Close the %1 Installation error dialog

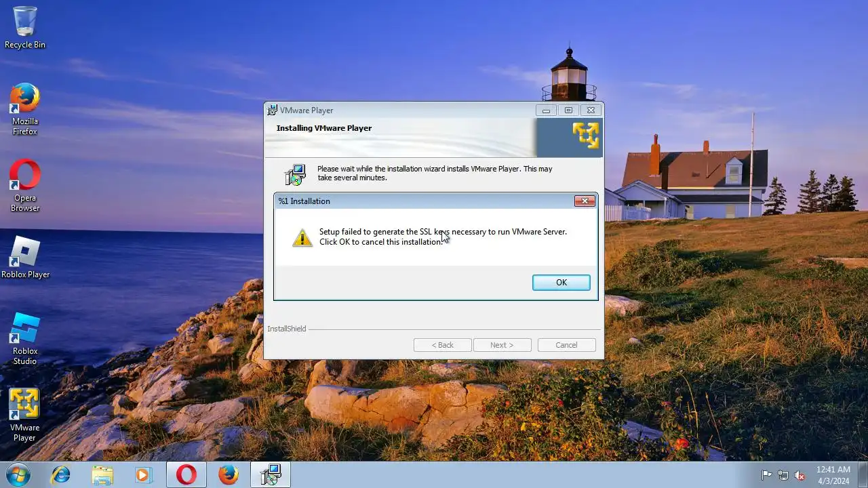click(585, 201)
